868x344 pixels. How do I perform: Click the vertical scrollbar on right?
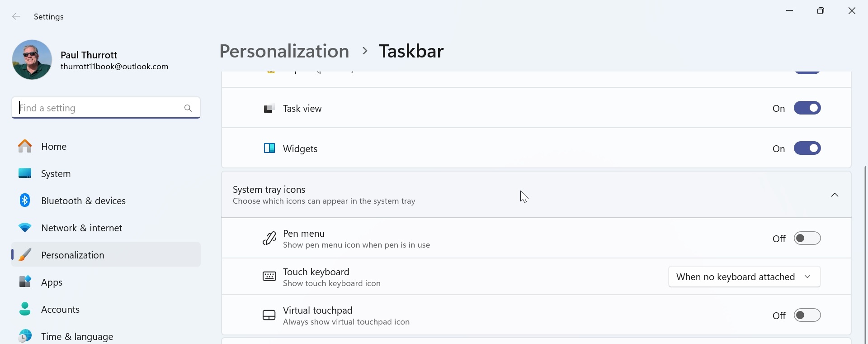865,253
